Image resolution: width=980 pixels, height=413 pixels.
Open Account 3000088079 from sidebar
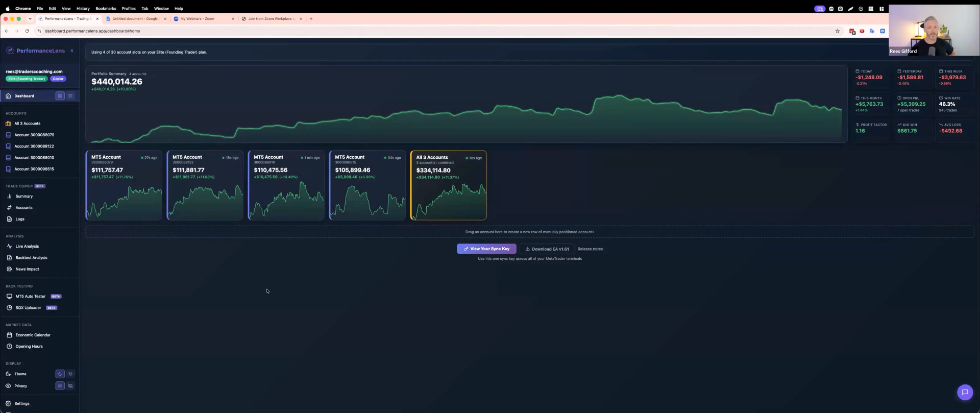(x=34, y=135)
